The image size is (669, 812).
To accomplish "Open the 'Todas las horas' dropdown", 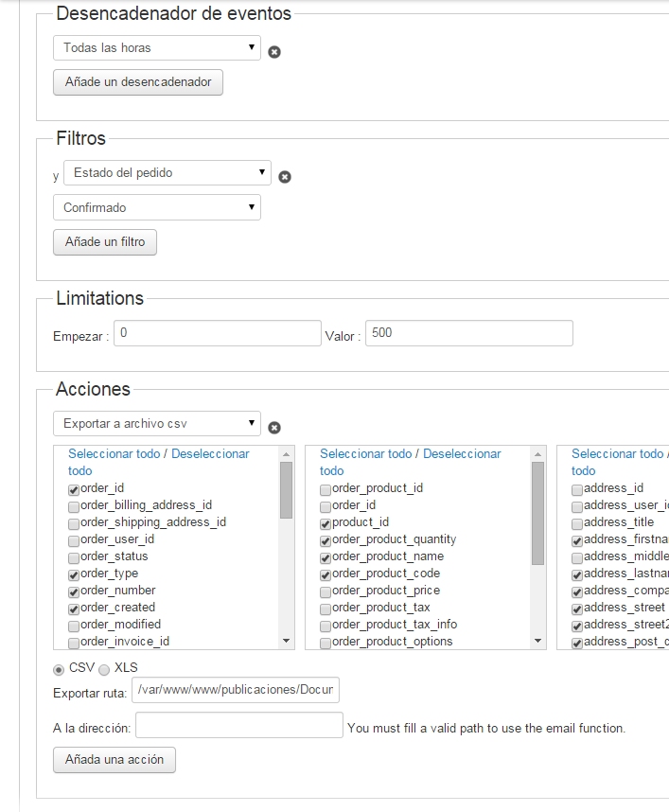I will (x=157, y=48).
